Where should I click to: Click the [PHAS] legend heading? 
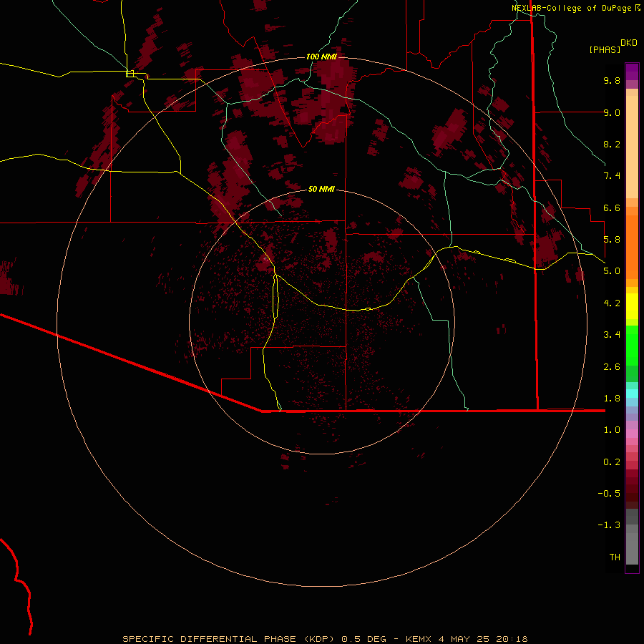click(605, 49)
